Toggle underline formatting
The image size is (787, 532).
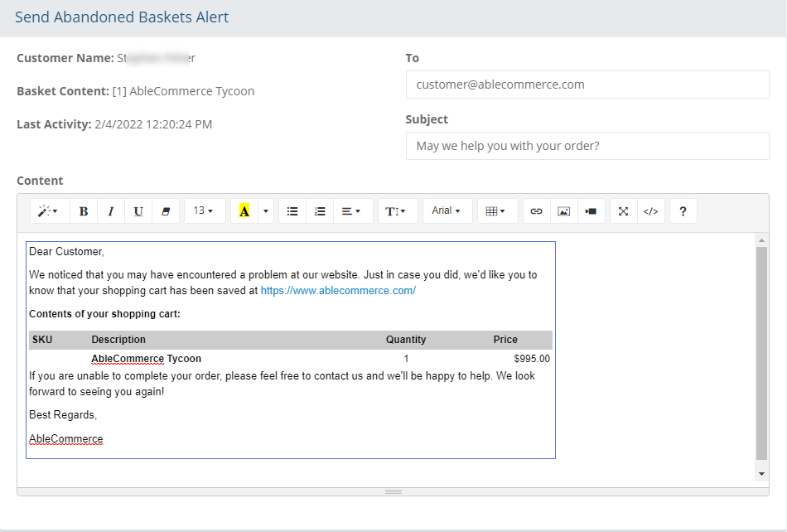tap(138, 211)
